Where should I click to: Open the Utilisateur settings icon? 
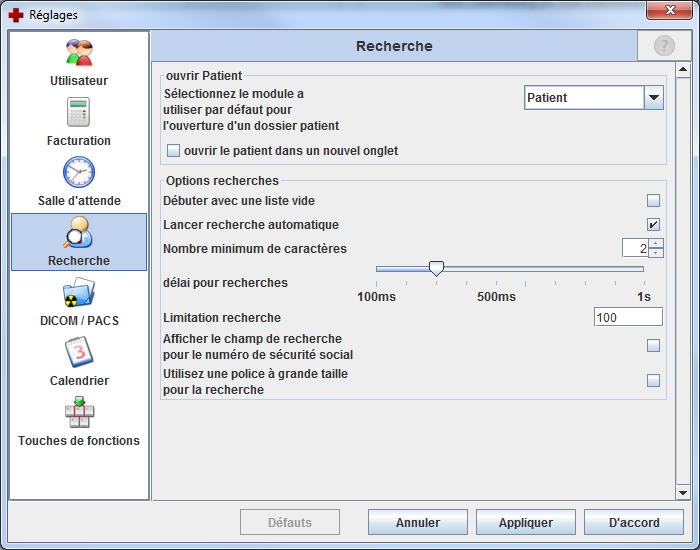[79, 53]
